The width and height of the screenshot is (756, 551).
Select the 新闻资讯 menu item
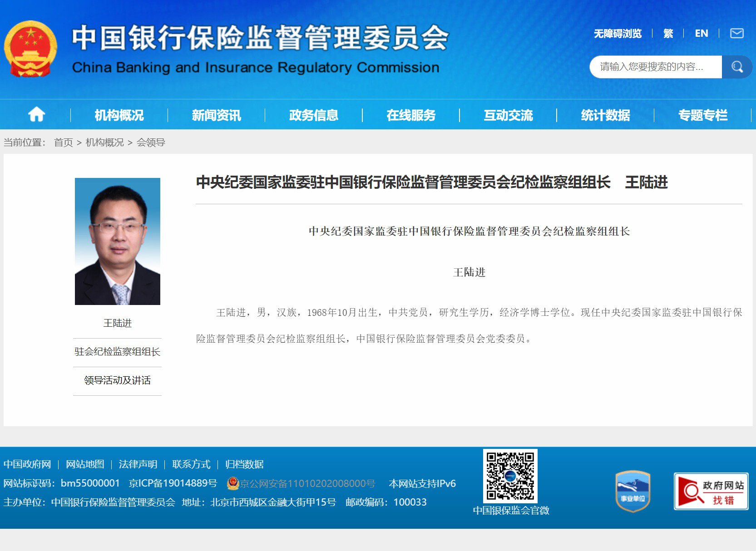point(215,115)
